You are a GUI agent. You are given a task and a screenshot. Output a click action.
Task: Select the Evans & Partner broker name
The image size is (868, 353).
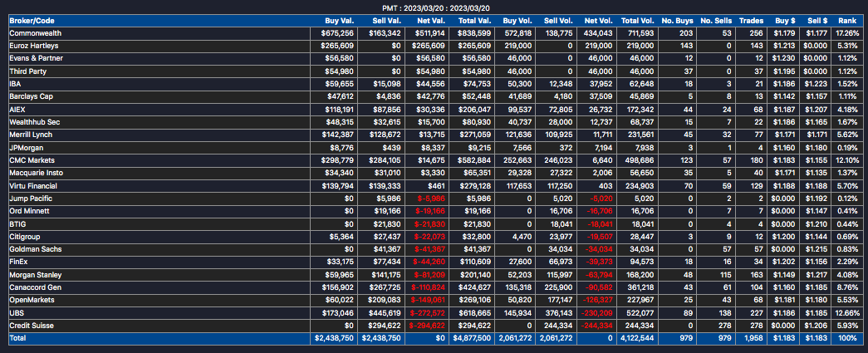36,59
